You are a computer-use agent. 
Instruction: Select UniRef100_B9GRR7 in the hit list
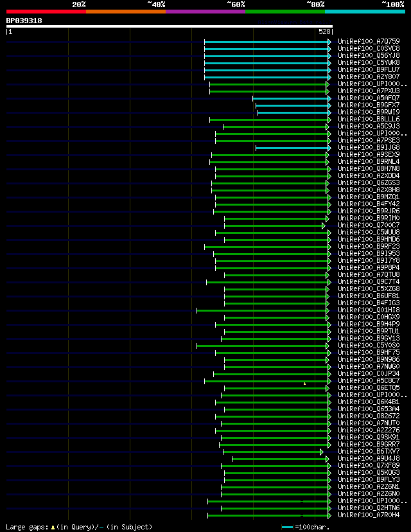coord(369,444)
